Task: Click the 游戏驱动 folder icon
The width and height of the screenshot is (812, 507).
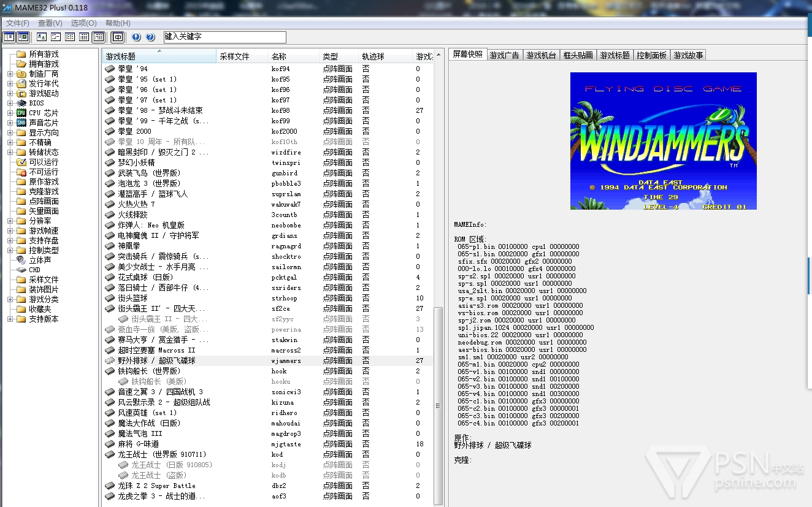Action: (21, 93)
